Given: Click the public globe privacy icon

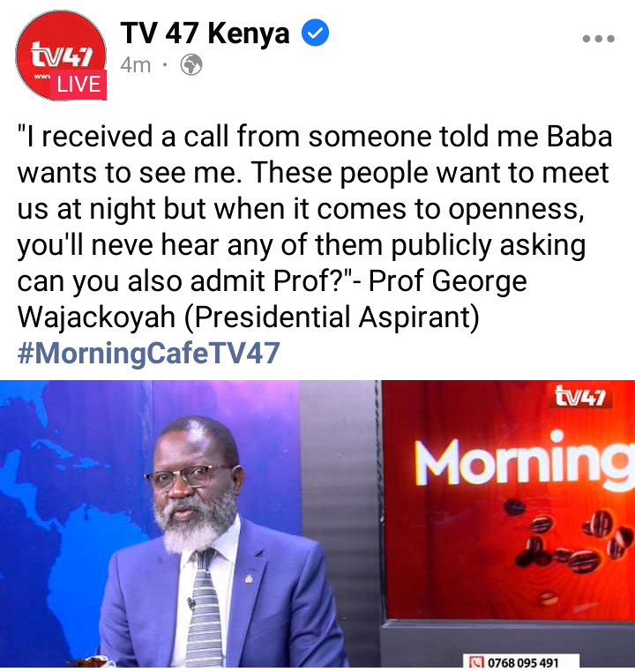Looking at the screenshot, I should point(191,65).
